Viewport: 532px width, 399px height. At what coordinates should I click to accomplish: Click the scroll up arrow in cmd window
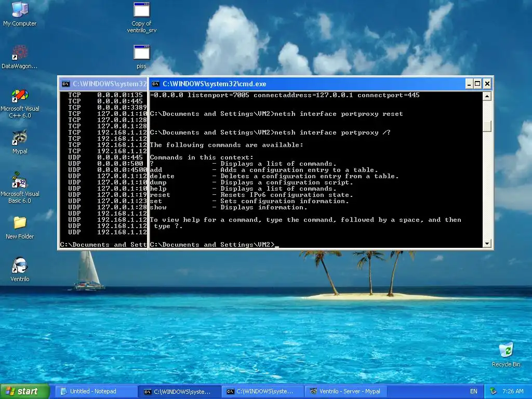[487, 96]
